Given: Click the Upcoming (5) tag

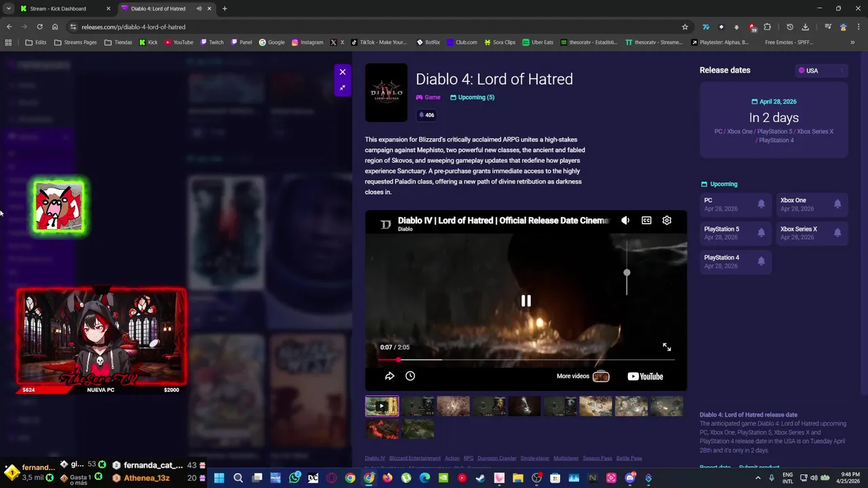Looking at the screenshot, I should coord(472,97).
